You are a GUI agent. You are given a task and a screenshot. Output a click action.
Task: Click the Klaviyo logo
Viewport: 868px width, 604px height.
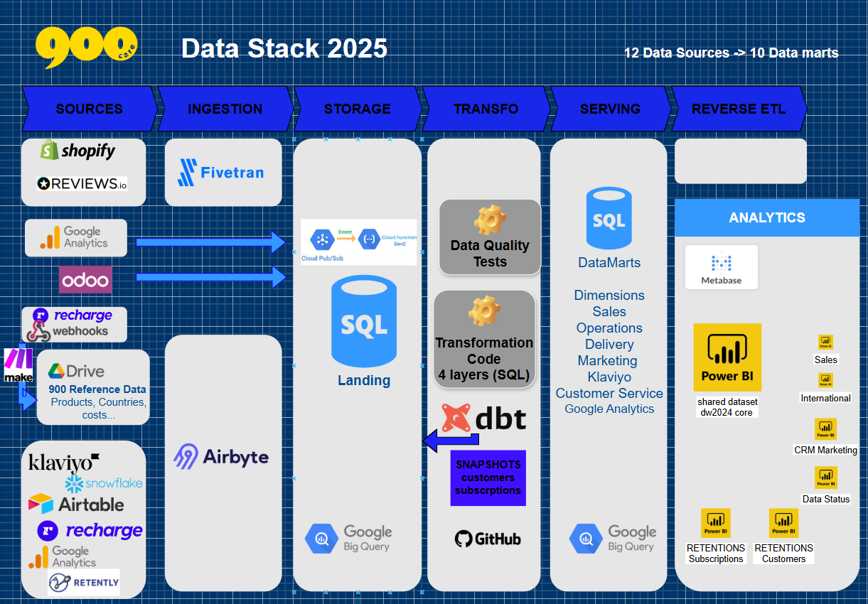[63, 463]
